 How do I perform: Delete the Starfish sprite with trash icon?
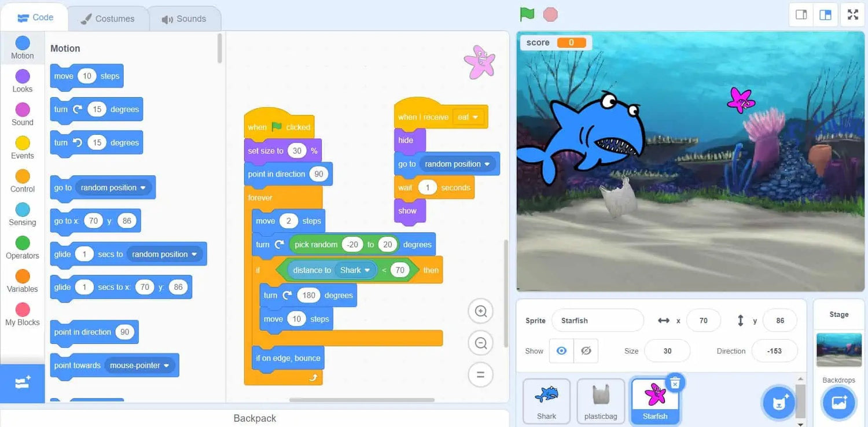point(675,382)
